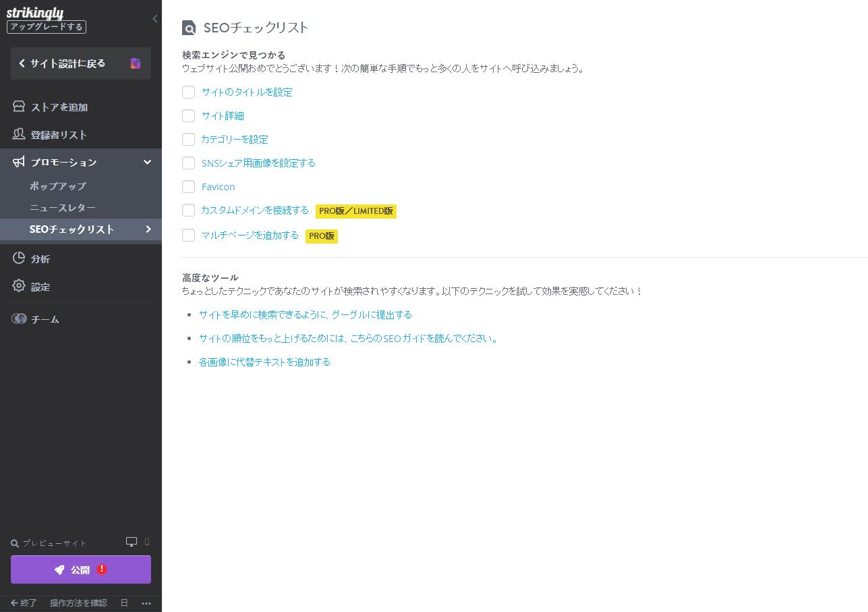Screen dimensions: 868x612
Task: Click the チーム avatar icon
Action: point(19,319)
